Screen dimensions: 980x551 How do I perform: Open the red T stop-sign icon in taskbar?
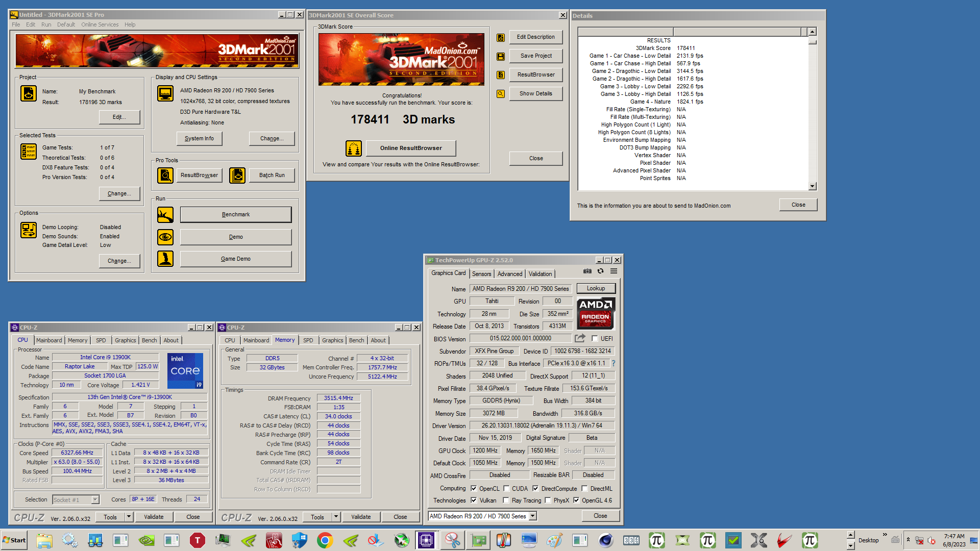198,540
